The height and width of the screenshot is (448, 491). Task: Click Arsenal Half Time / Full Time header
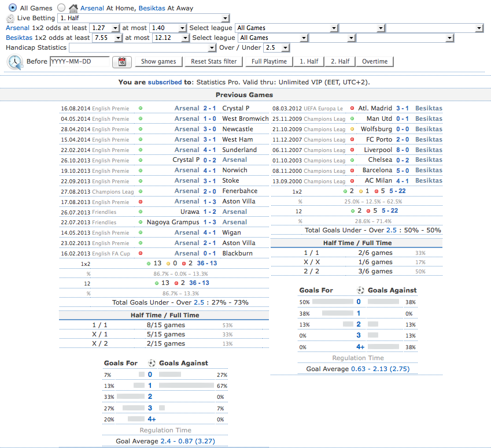(x=164, y=315)
